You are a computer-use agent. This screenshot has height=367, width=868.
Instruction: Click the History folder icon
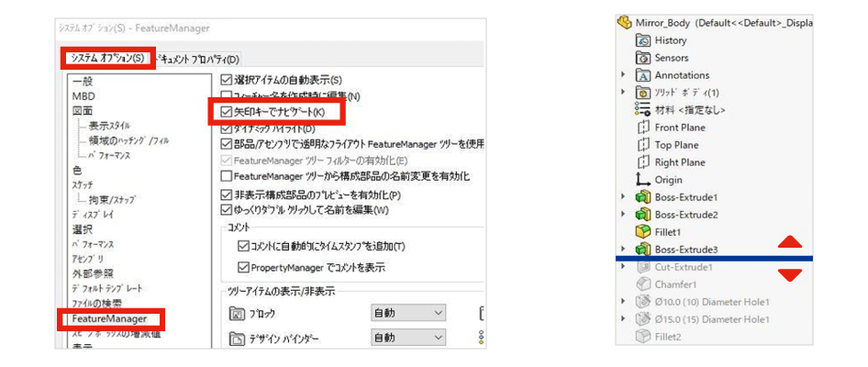642,40
